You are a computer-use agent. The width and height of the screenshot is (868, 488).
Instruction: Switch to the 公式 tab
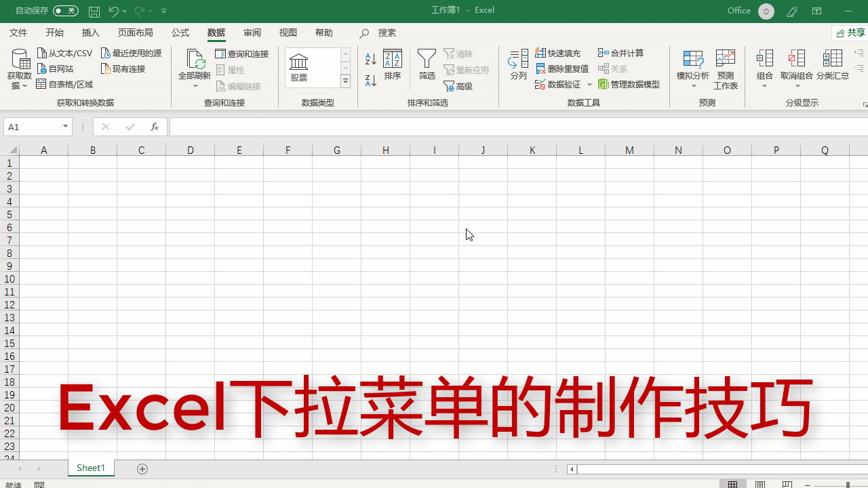click(180, 33)
